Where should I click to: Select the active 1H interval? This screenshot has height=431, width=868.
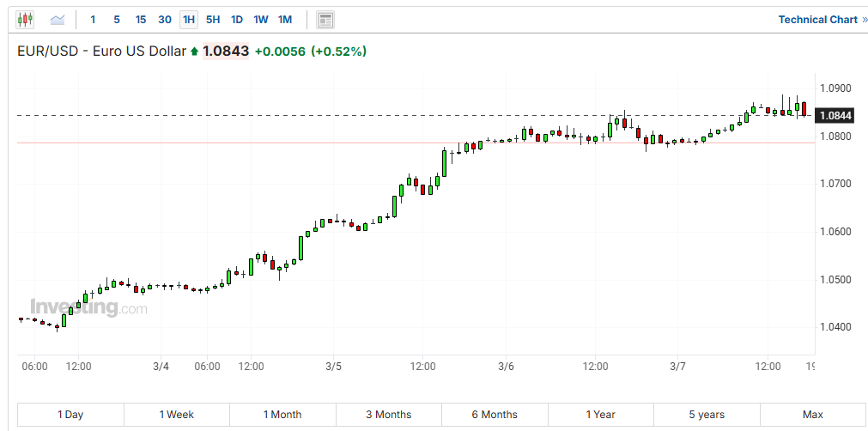coord(189,19)
